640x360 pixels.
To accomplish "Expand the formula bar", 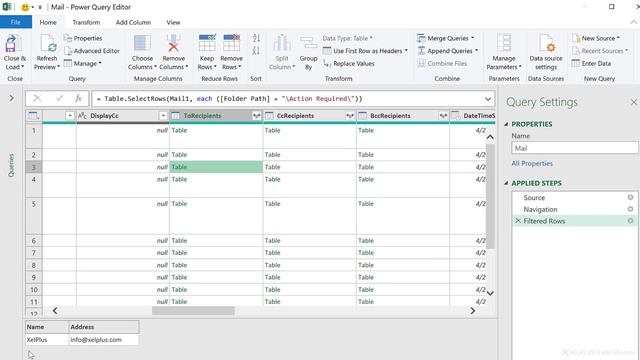I will [488, 99].
